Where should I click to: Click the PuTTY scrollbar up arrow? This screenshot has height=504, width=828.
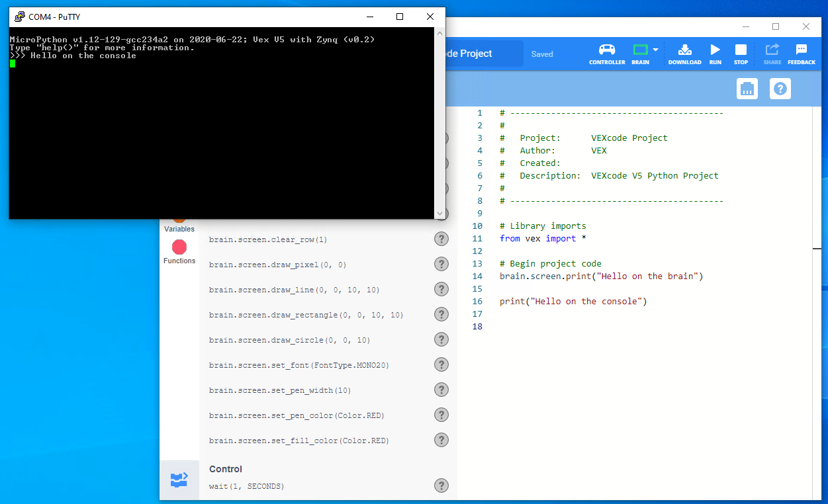(440, 32)
